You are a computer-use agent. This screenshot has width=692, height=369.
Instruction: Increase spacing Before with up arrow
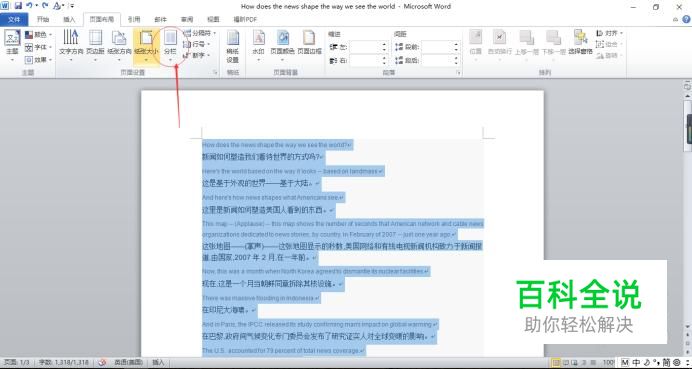point(455,45)
